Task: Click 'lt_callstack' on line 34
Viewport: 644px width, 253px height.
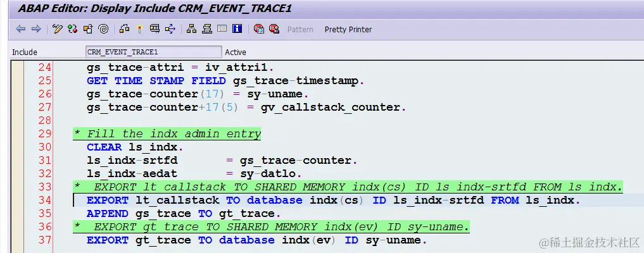Action: (177, 201)
